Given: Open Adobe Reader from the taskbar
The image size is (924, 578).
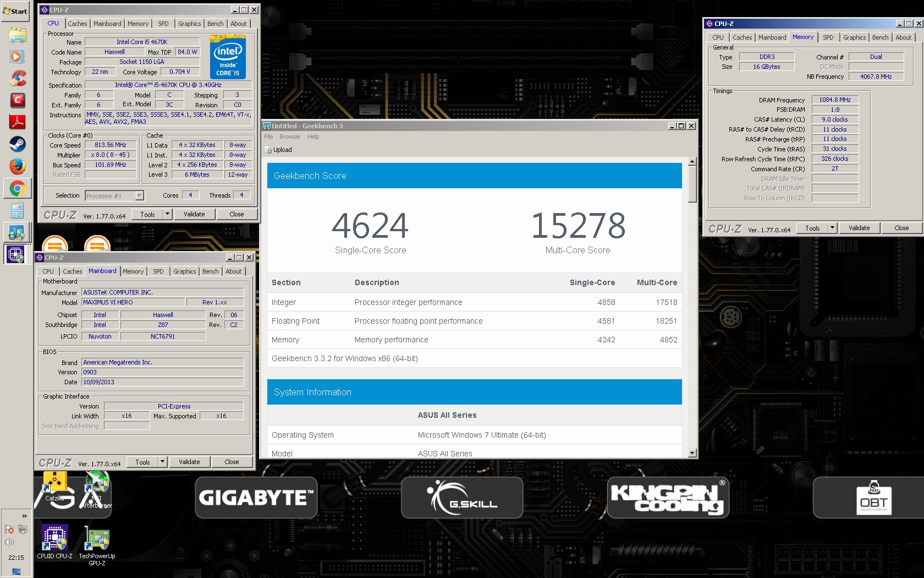Looking at the screenshot, I should click(x=17, y=122).
